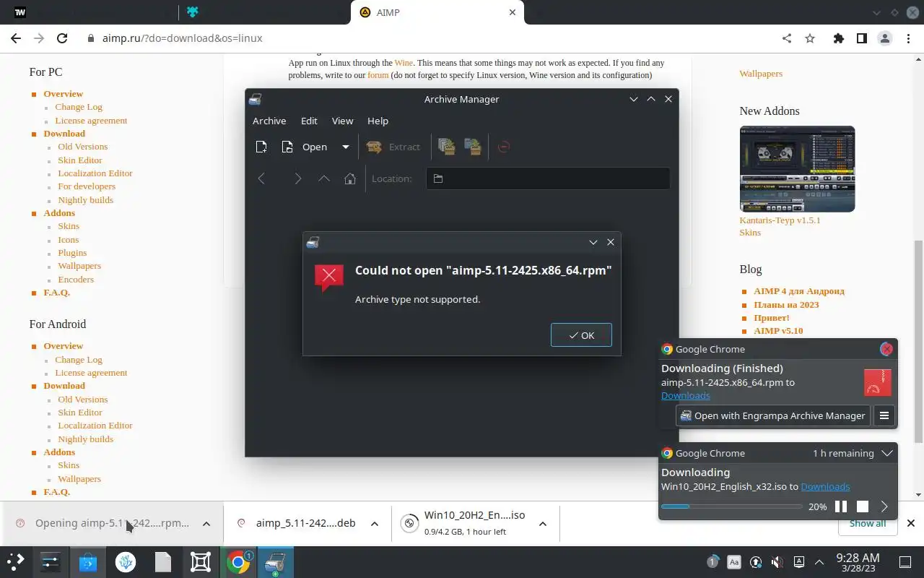Open the AIMP v5.10 blog link
The height and width of the screenshot is (578, 924).
coord(778,331)
